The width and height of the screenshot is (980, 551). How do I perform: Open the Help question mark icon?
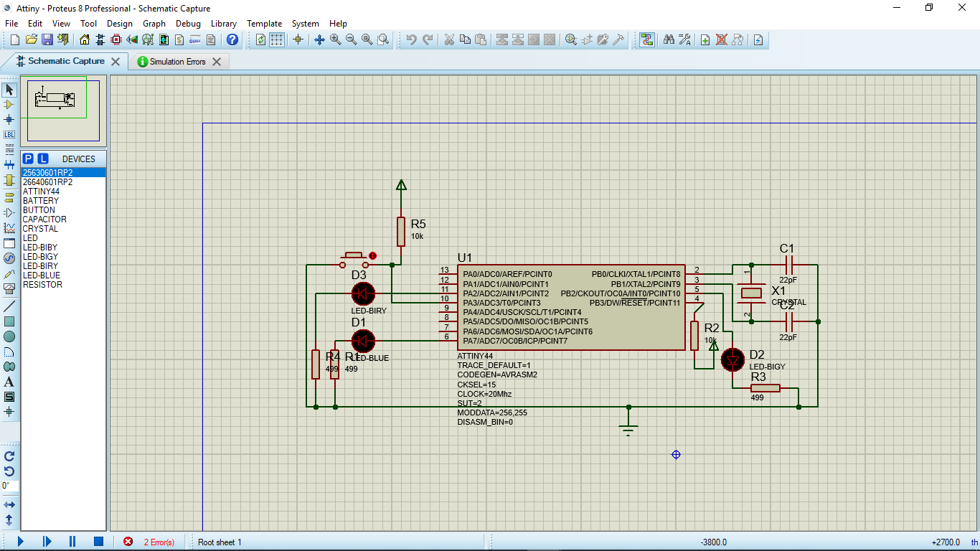point(232,39)
